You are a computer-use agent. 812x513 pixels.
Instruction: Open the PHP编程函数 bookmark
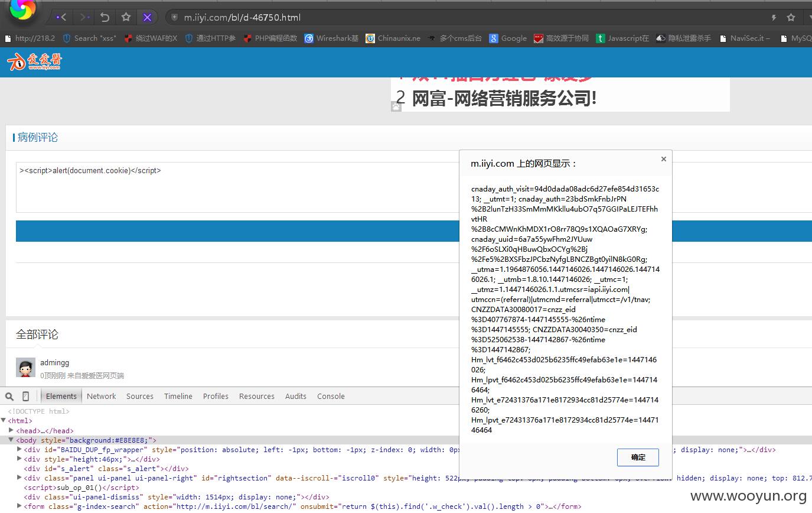[270, 38]
